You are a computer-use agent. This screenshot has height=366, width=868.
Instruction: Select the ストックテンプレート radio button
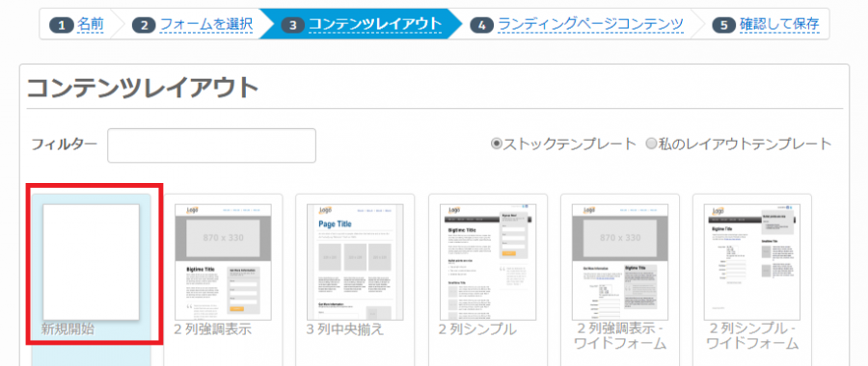[x=497, y=144]
